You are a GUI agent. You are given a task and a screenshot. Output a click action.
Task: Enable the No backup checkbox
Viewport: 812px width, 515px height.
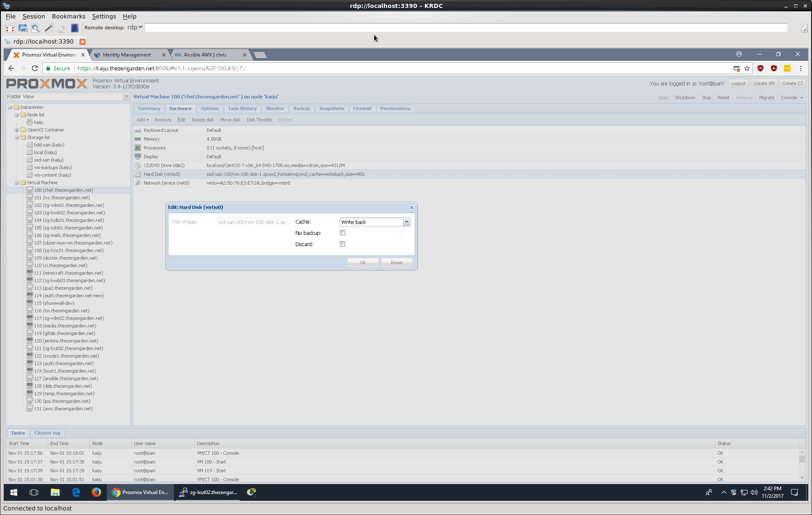click(x=342, y=233)
